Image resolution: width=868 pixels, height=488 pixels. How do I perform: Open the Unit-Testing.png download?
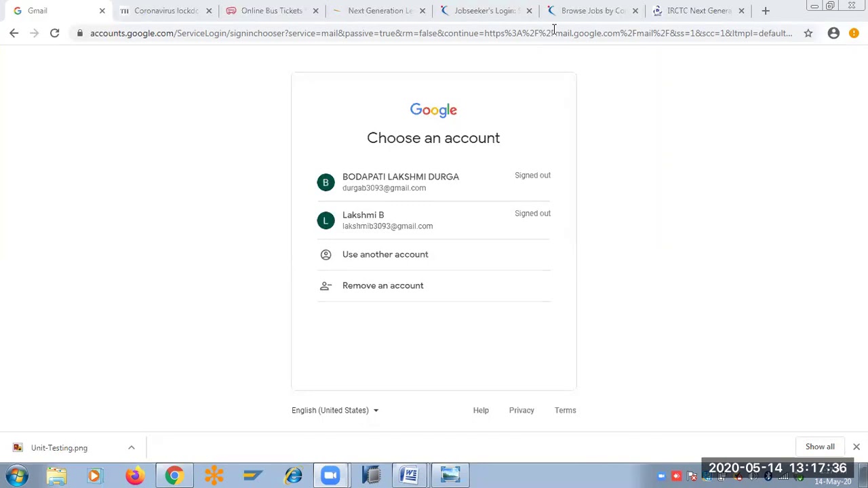tap(59, 447)
